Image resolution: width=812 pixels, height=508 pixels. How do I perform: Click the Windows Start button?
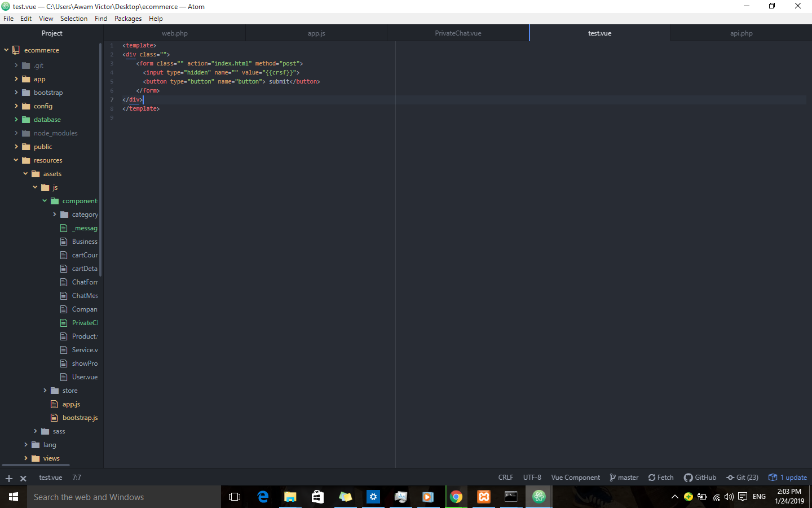[14, 497]
